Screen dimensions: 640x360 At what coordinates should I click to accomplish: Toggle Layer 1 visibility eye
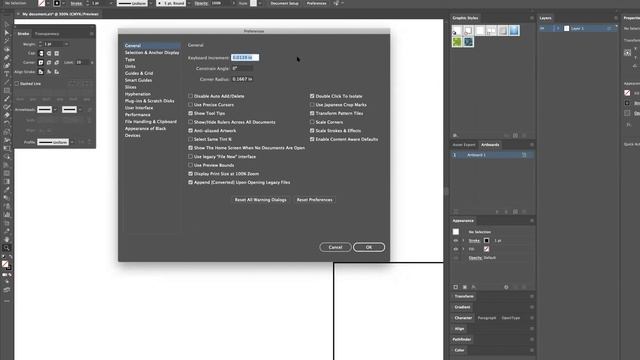pos(542,29)
